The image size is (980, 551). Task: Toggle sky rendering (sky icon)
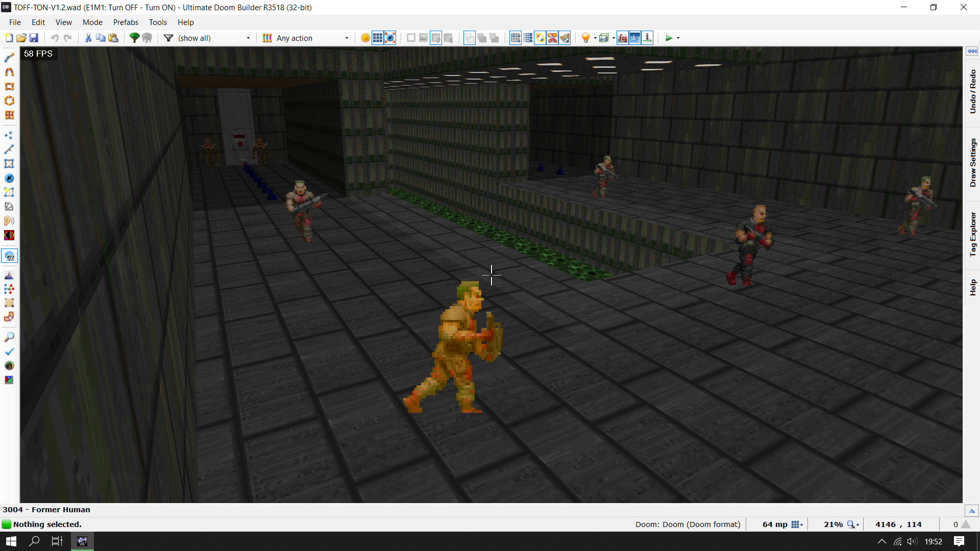pos(635,38)
